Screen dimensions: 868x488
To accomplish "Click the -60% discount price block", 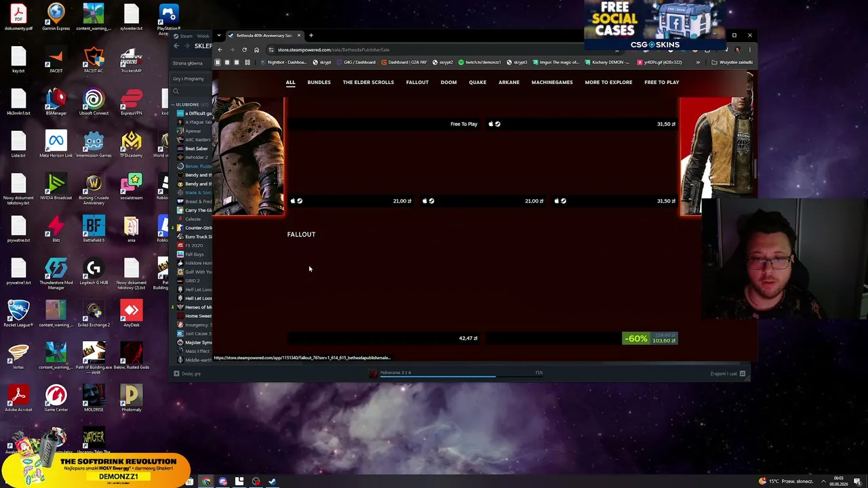I will coord(650,338).
